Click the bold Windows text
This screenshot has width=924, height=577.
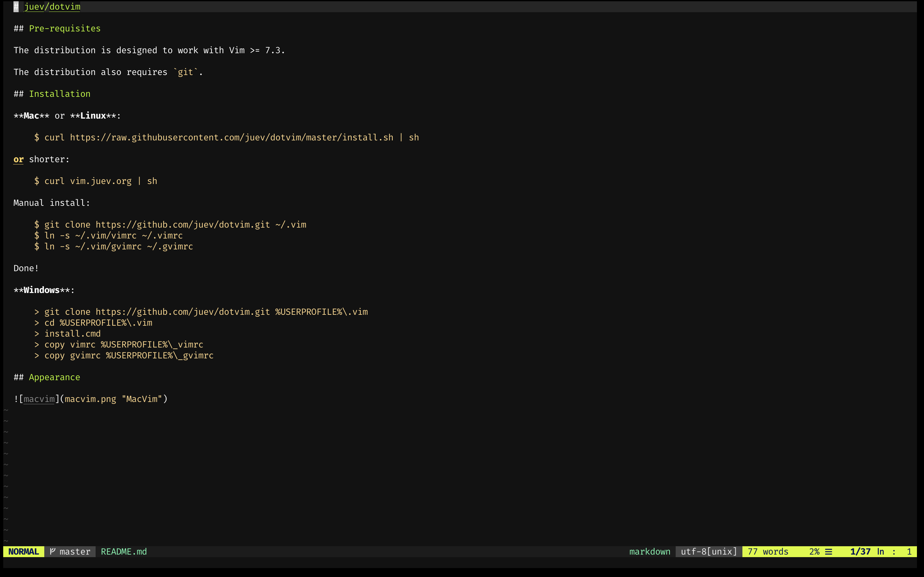coord(42,290)
